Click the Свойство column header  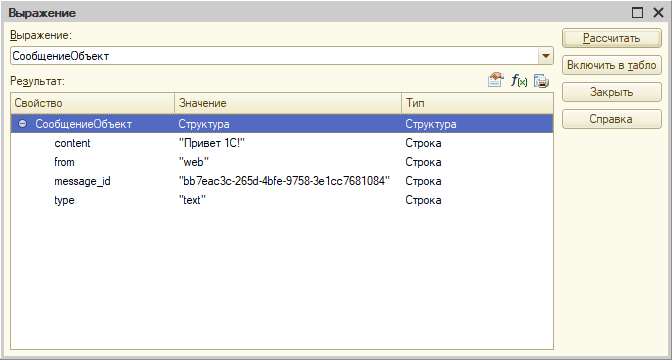point(93,103)
